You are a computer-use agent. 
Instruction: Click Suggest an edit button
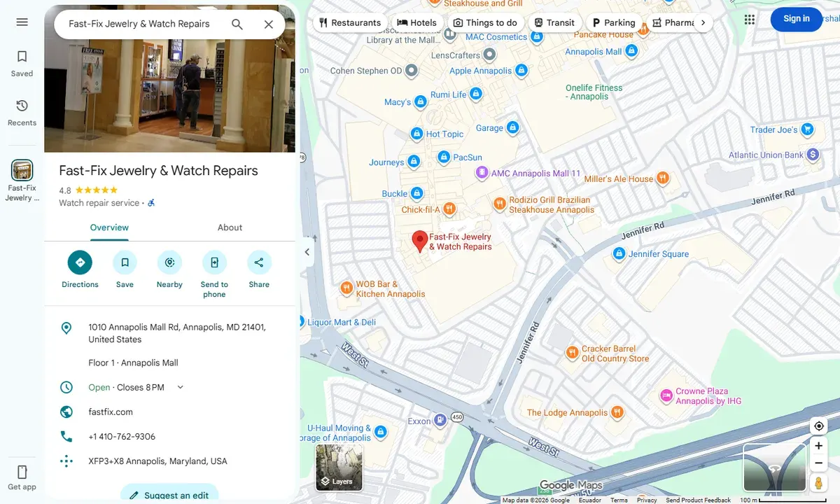[169, 495]
